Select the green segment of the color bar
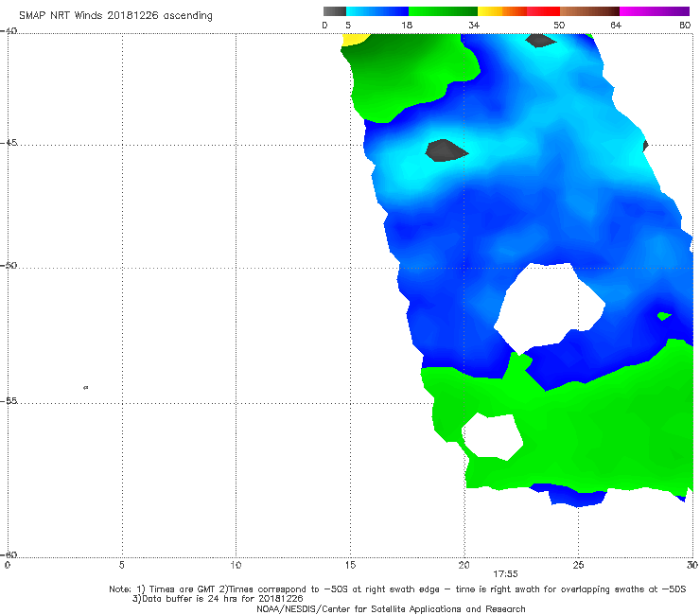Screen dimensions: 700x615 click(x=443, y=11)
